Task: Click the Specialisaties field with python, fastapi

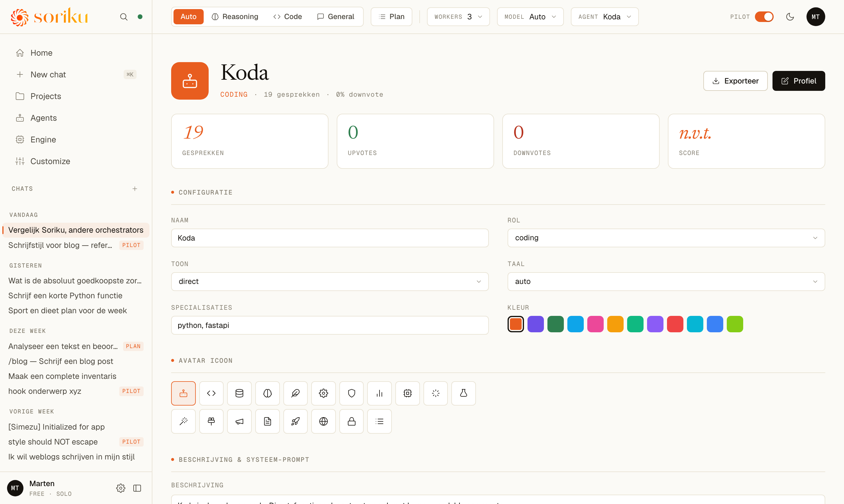Action: point(330,325)
